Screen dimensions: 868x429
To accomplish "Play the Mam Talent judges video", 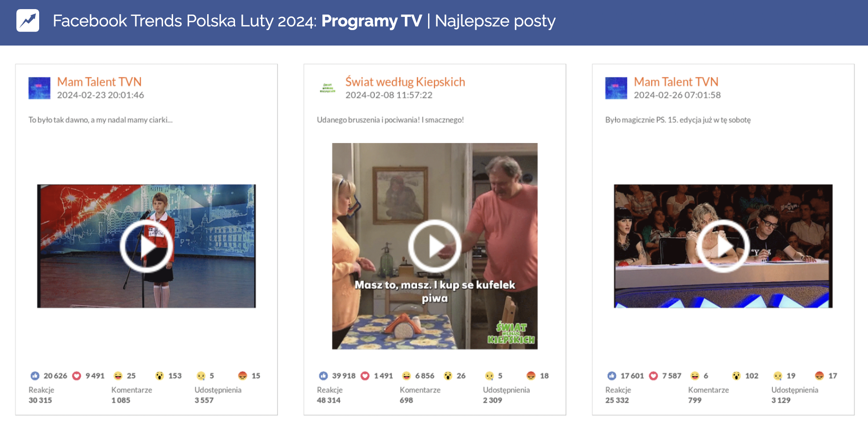I will click(723, 246).
